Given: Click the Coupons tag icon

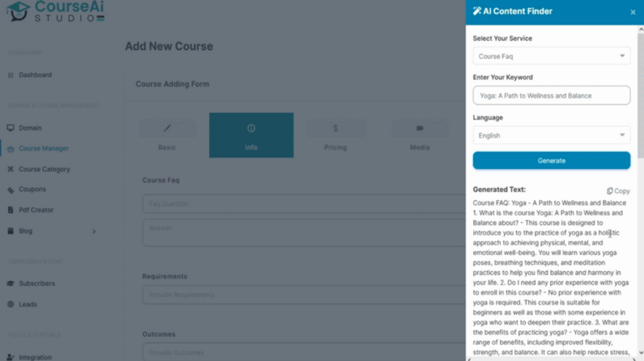Looking at the screenshot, I should (11, 190).
